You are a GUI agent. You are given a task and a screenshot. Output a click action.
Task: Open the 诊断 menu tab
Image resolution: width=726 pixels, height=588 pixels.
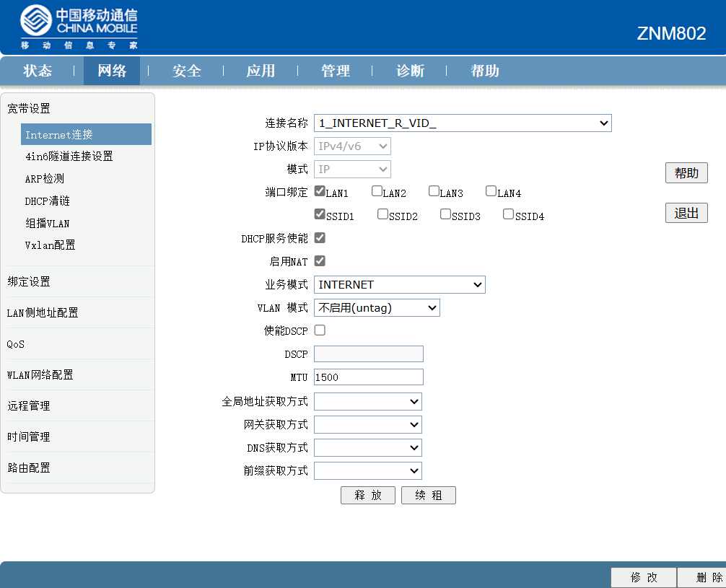click(x=409, y=71)
